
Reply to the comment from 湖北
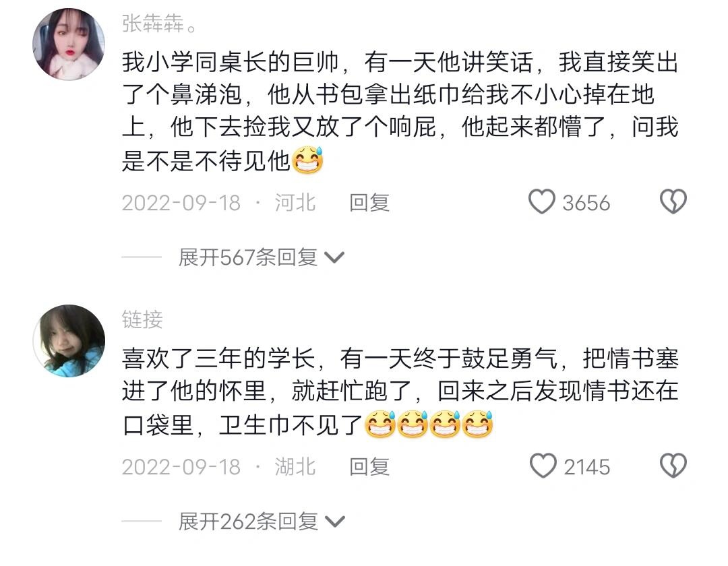pos(369,467)
